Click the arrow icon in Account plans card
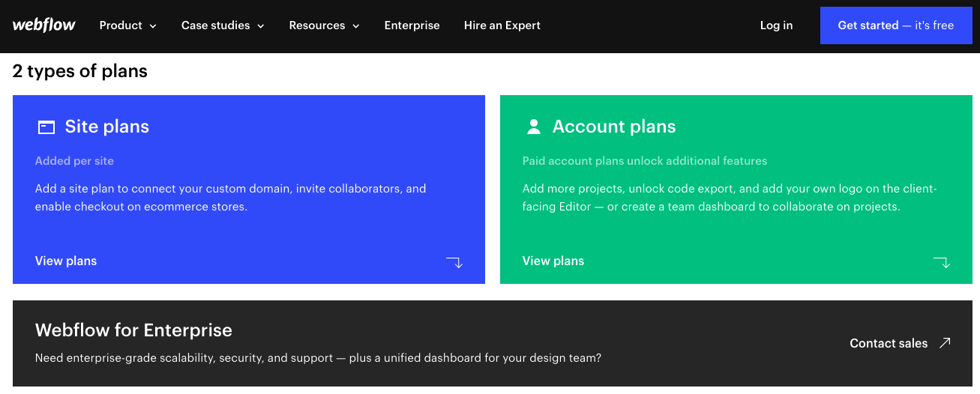Image resolution: width=980 pixels, height=394 pixels. [942, 262]
